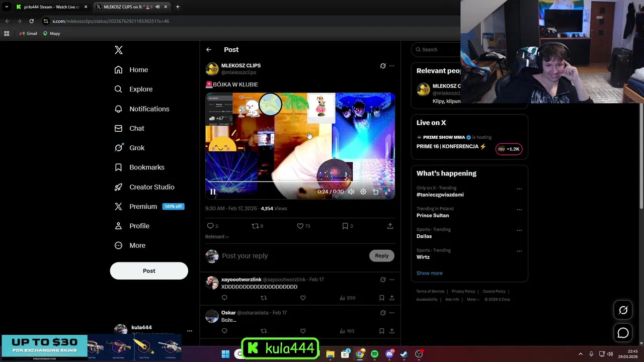
Task: Open Spotify from the taskbar
Action: point(374,354)
